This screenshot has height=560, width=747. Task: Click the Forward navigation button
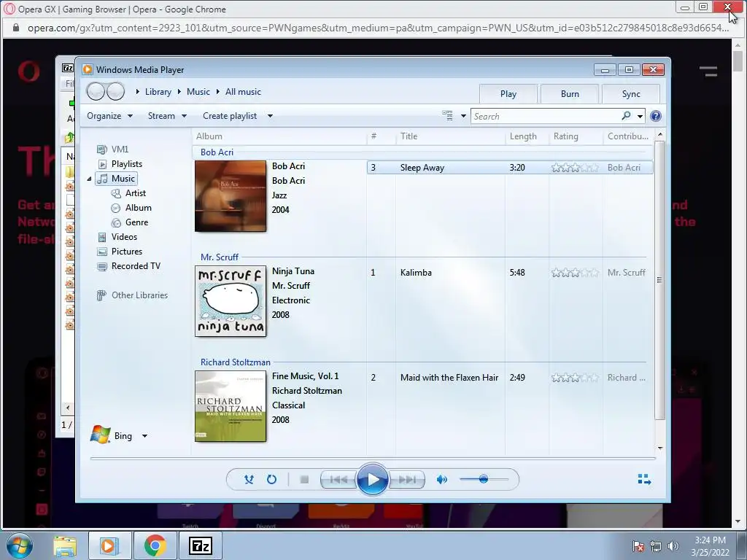click(116, 91)
